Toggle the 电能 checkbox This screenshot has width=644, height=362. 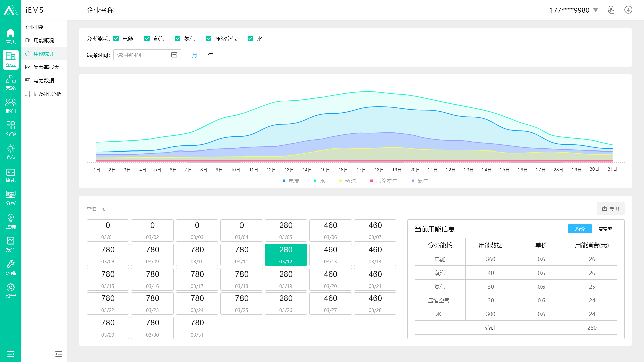(116, 38)
